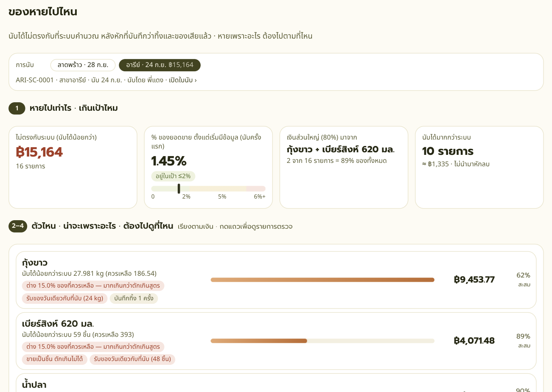This screenshot has height=392, width=552.
Task: Open the count sheet via เปิดใบนับ ›
Action: coord(183,80)
